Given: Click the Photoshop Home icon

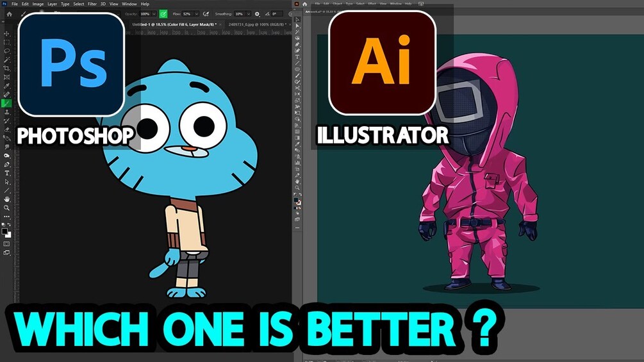Looking at the screenshot, I should [9, 14].
